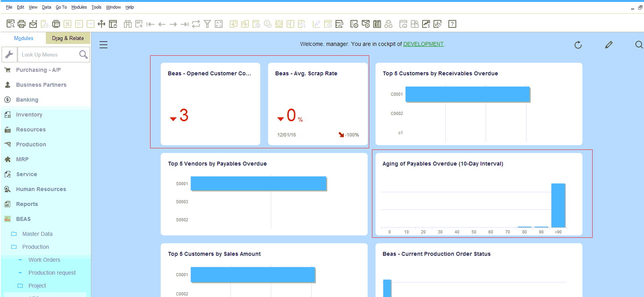Click the >90 bar in payables aging chart
This screenshot has height=297, width=644.
(558, 205)
